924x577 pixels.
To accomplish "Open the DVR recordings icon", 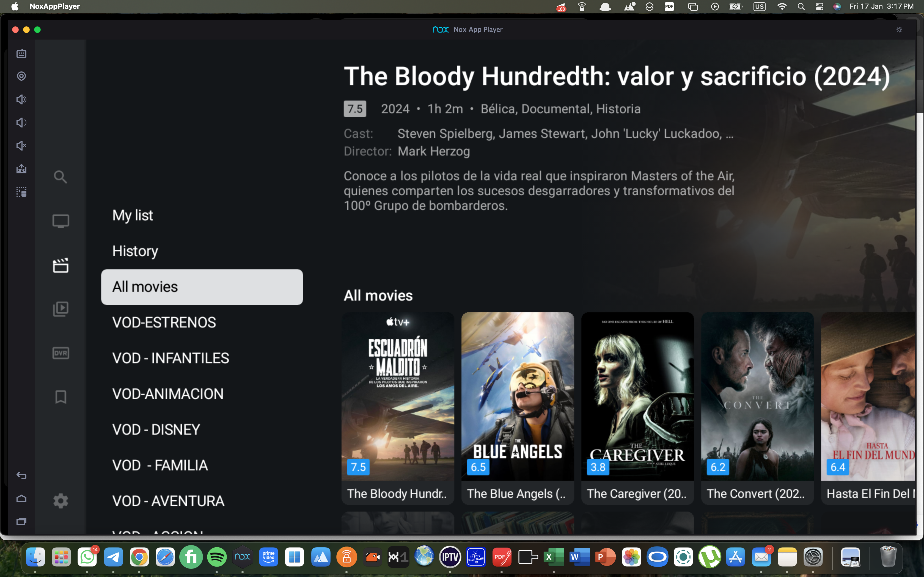I will point(60,353).
